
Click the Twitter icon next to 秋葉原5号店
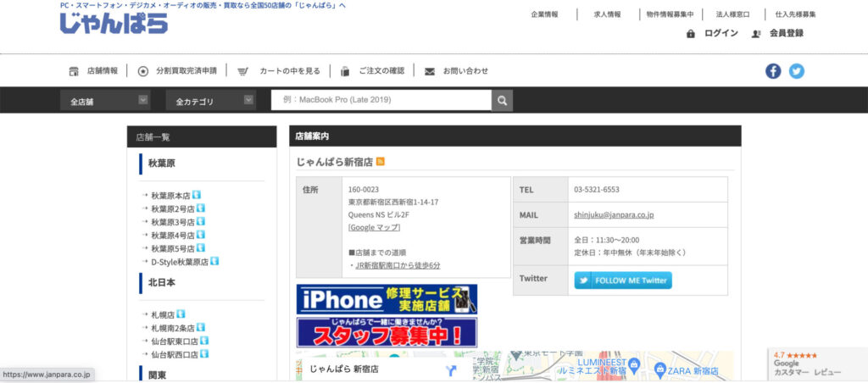tap(201, 248)
